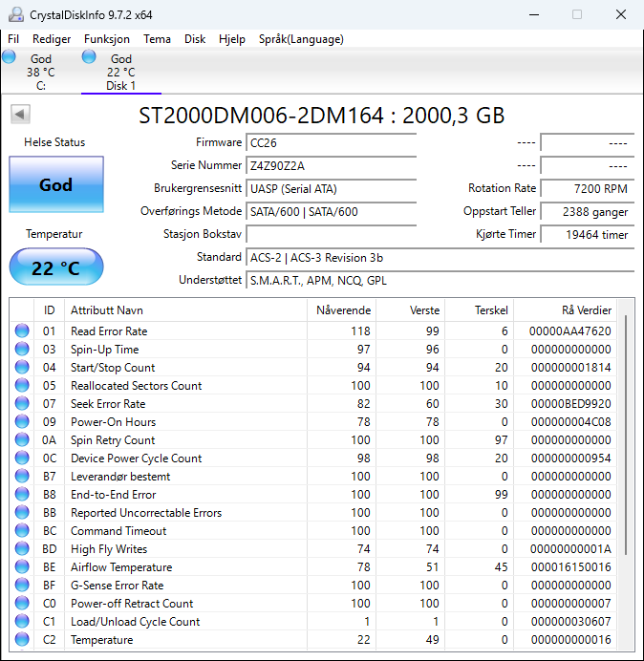Click status orb for Seek Error Rate

[x=22, y=403]
